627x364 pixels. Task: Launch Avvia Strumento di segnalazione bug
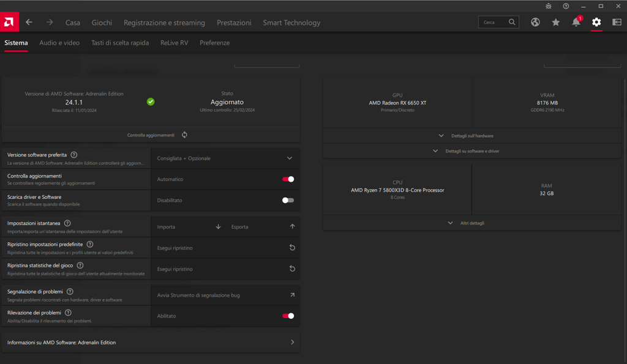(x=225, y=295)
